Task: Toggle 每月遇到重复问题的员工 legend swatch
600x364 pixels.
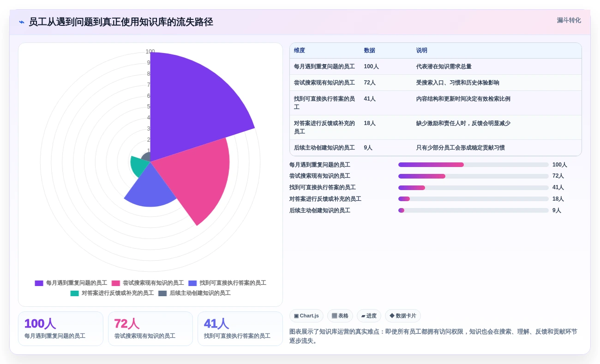Action: click(x=39, y=283)
